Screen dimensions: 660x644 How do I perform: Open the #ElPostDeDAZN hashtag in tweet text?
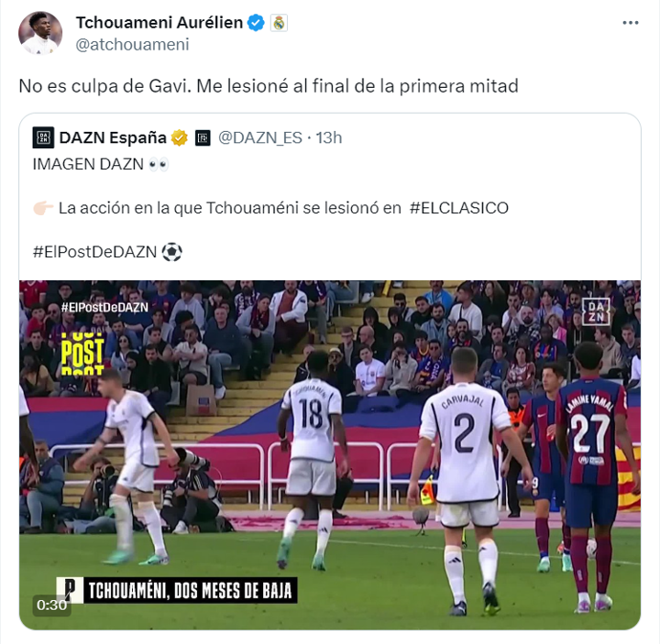(x=94, y=252)
